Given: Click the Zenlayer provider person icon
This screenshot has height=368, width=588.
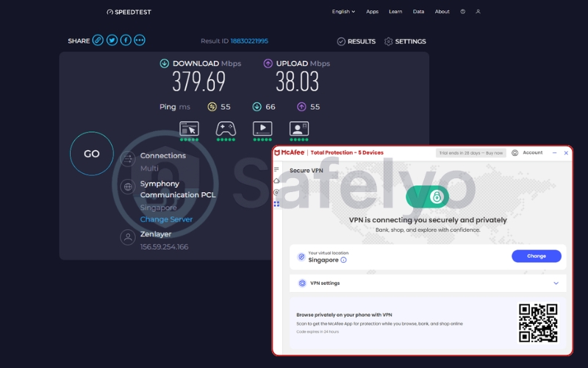Looking at the screenshot, I should [127, 237].
